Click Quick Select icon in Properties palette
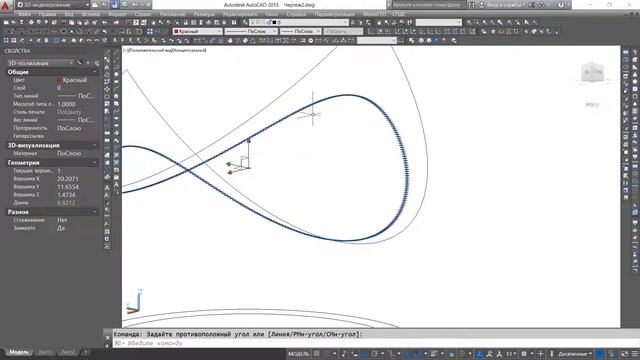640x360 pixels. [97, 63]
